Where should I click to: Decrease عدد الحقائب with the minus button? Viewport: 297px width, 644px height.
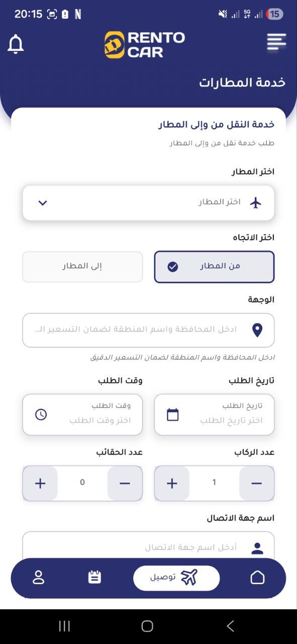click(125, 483)
